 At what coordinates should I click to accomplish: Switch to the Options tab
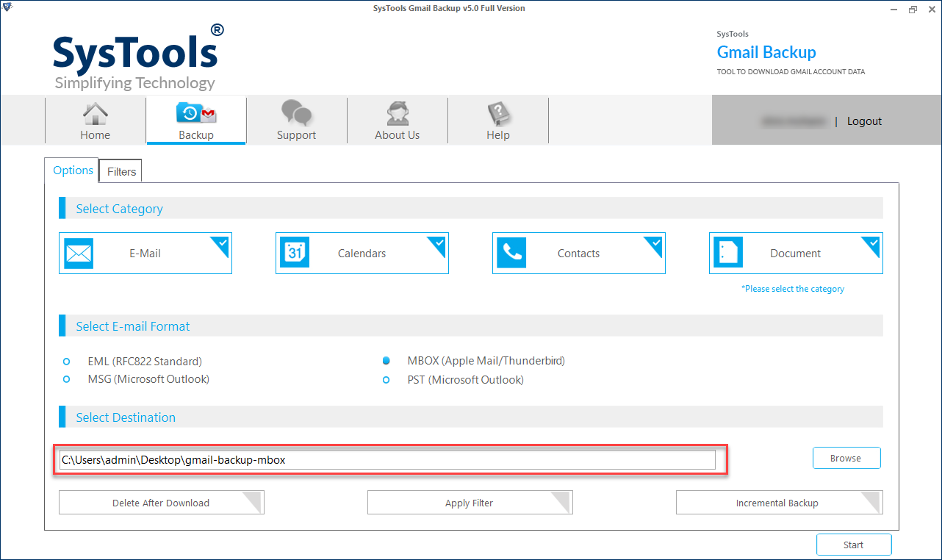pos(73,170)
